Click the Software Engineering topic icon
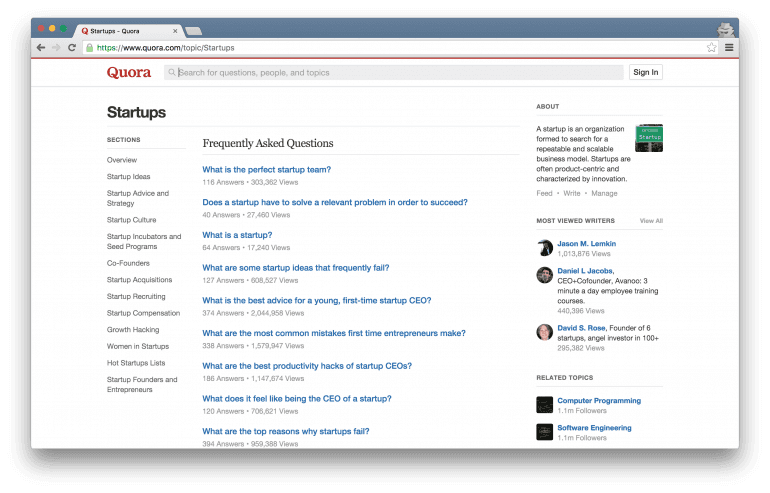The height and width of the screenshot is (493, 770). [545, 432]
